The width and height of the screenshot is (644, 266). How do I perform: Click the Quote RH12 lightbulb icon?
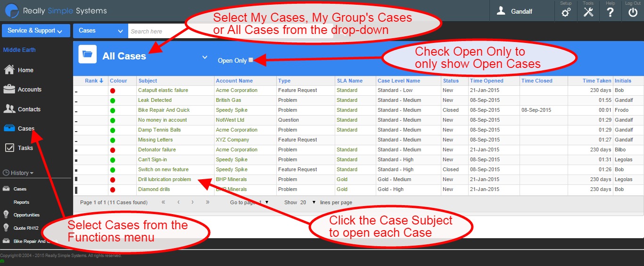coord(6,228)
